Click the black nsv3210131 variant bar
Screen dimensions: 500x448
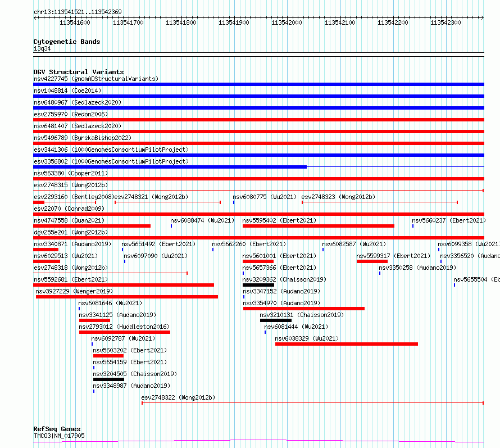coord(276,320)
